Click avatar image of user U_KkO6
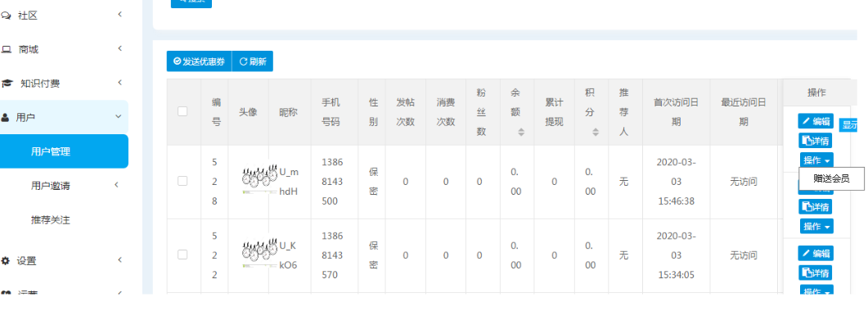 [259, 252]
